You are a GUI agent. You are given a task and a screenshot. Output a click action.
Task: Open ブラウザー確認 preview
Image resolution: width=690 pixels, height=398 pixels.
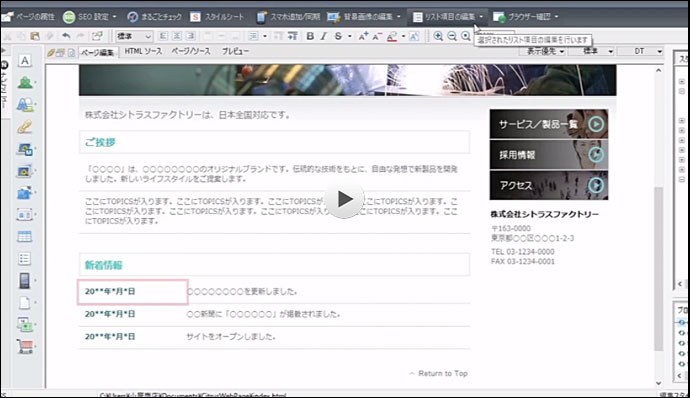click(x=522, y=17)
